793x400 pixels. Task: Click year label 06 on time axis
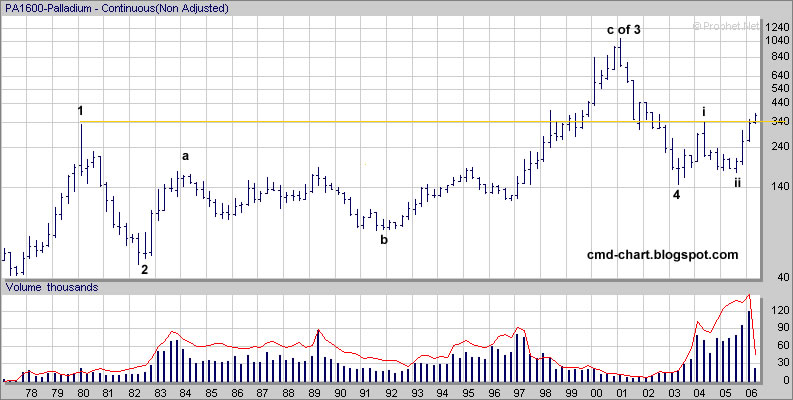click(x=750, y=393)
